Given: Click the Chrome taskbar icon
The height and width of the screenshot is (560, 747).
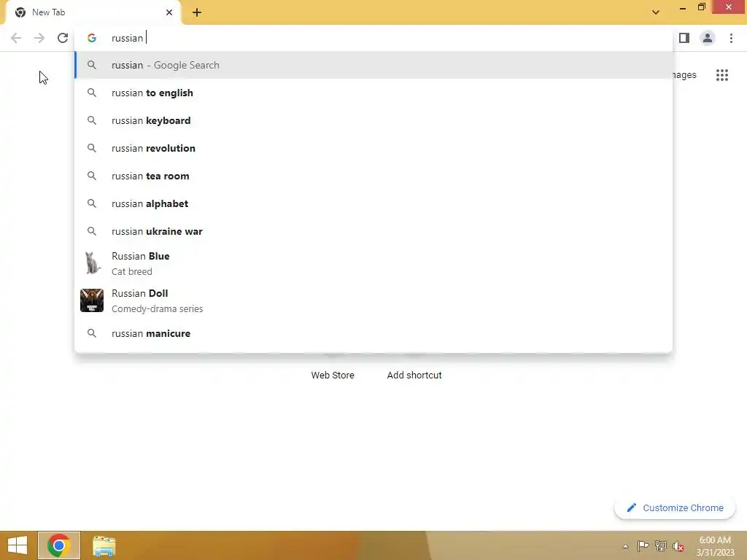Looking at the screenshot, I should 59,545.
